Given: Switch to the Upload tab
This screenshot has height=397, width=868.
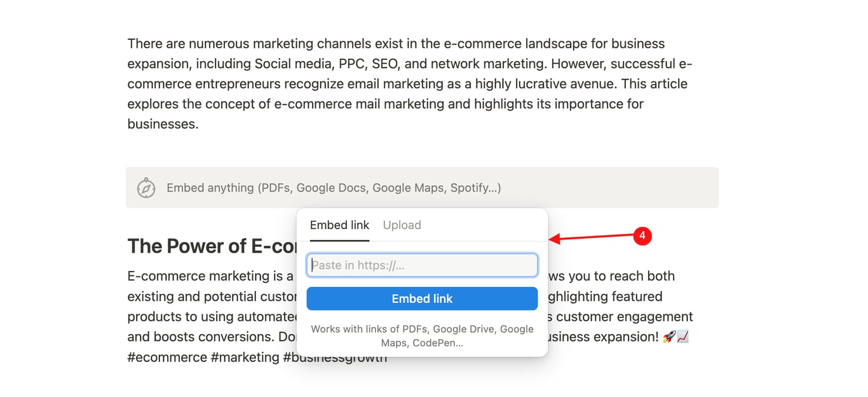Looking at the screenshot, I should [x=402, y=225].
